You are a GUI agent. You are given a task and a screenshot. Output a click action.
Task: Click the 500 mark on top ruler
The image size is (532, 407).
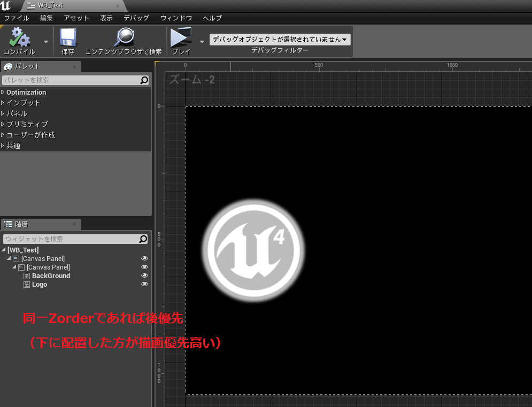pyautogui.click(x=319, y=65)
